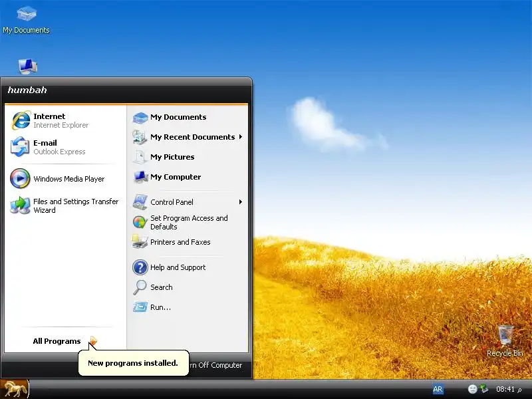
Task: Click the My Recent Documents icon
Action: 140,137
